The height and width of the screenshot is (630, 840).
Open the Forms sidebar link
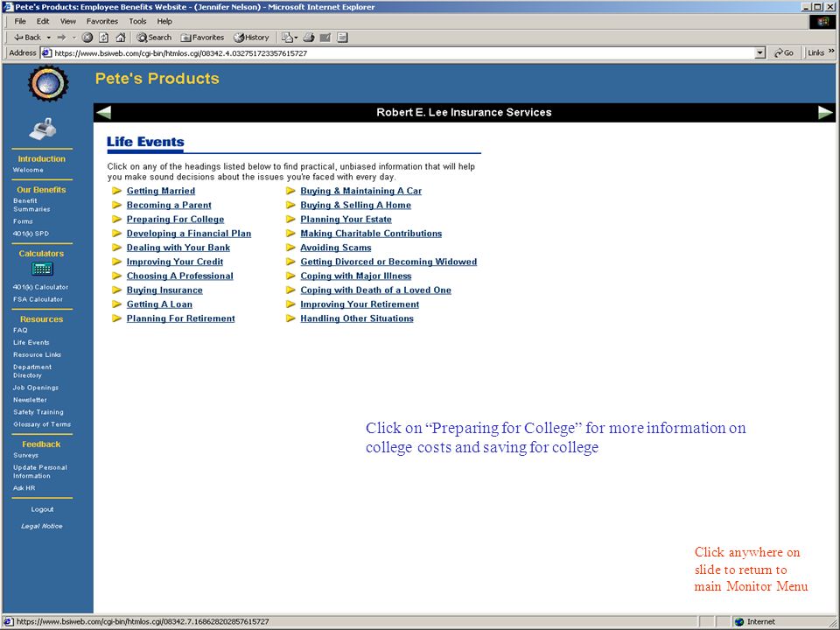(x=23, y=221)
